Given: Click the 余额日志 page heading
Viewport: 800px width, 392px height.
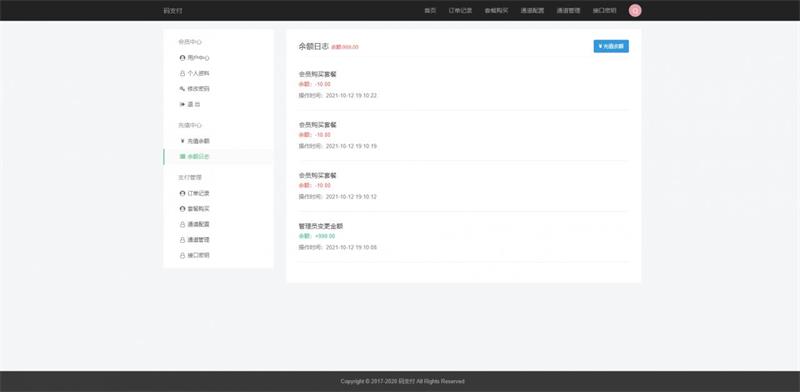Looking at the screenshot, I should (x=313, y=46).
